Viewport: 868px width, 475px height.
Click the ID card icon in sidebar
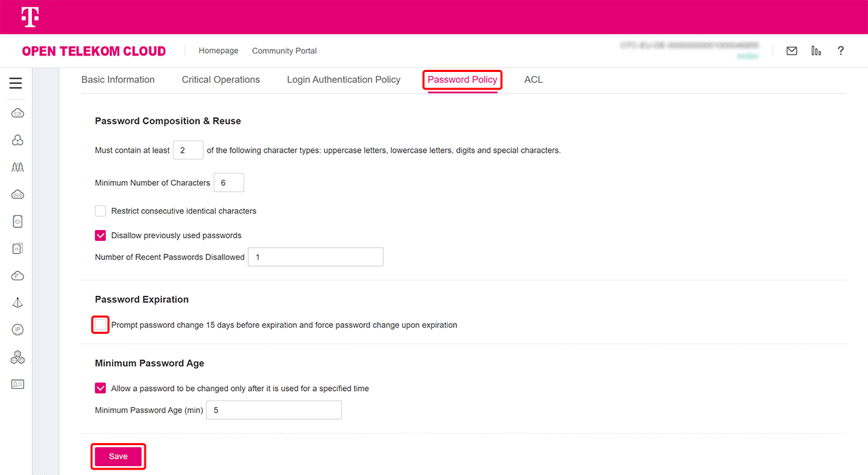(x=18, y=384)
